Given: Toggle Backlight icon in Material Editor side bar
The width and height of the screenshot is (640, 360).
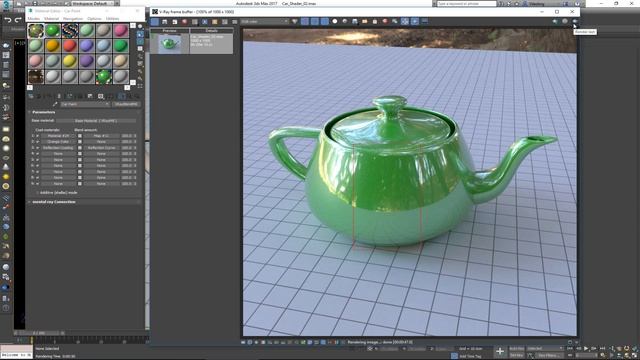Looking at the screenshot, I should pyautogui.click(x=140, y=35).
